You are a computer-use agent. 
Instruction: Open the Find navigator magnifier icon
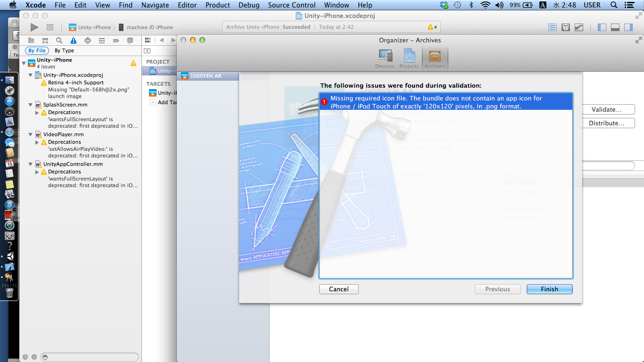coord(59,41)
